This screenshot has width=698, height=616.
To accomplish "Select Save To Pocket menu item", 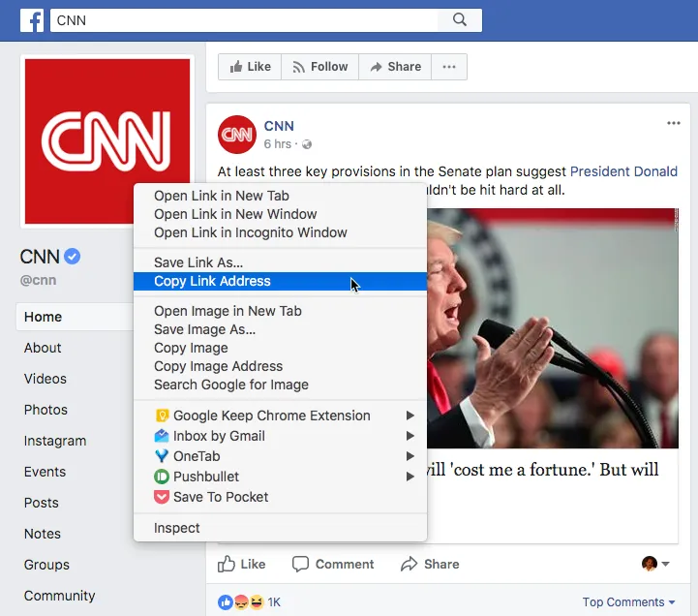I will click(220, 497).
